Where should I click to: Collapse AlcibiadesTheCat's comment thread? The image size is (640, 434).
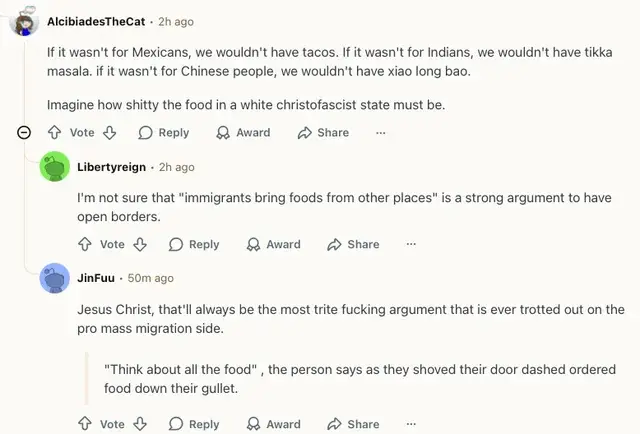[25, 133]
